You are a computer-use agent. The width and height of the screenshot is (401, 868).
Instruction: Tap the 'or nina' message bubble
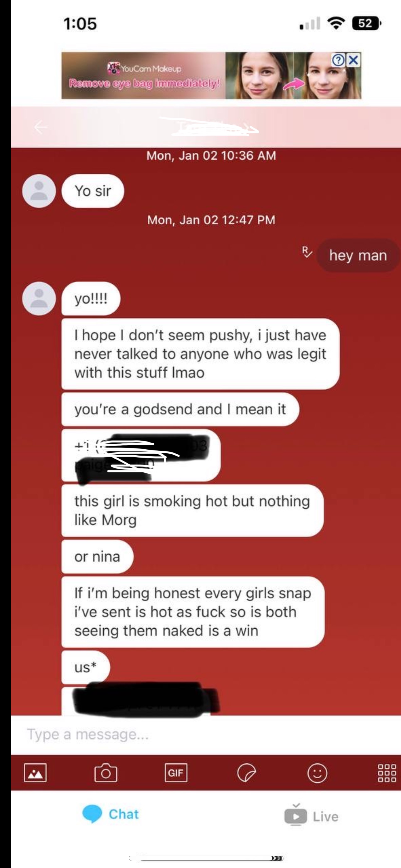point(97,557)
